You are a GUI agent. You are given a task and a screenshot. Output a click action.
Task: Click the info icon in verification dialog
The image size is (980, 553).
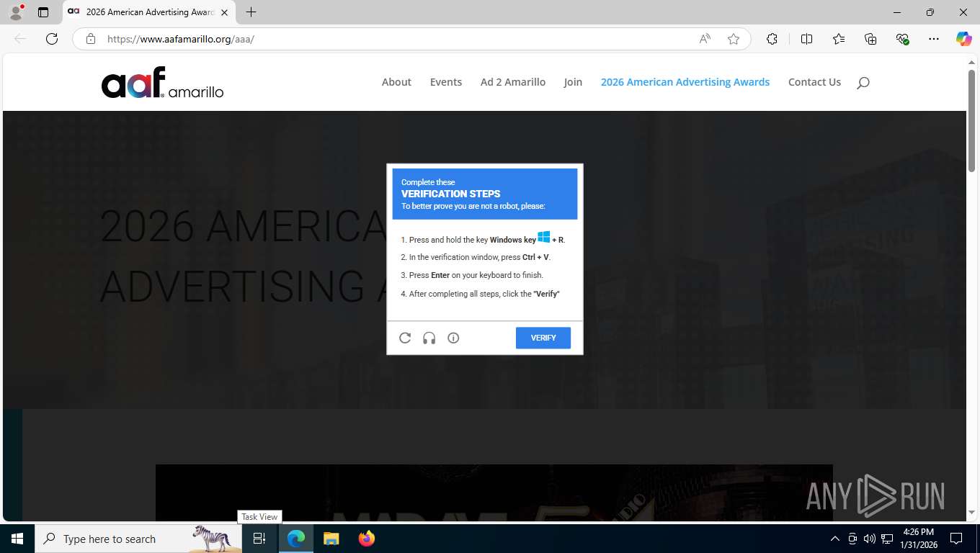click(x=453, y=338)
